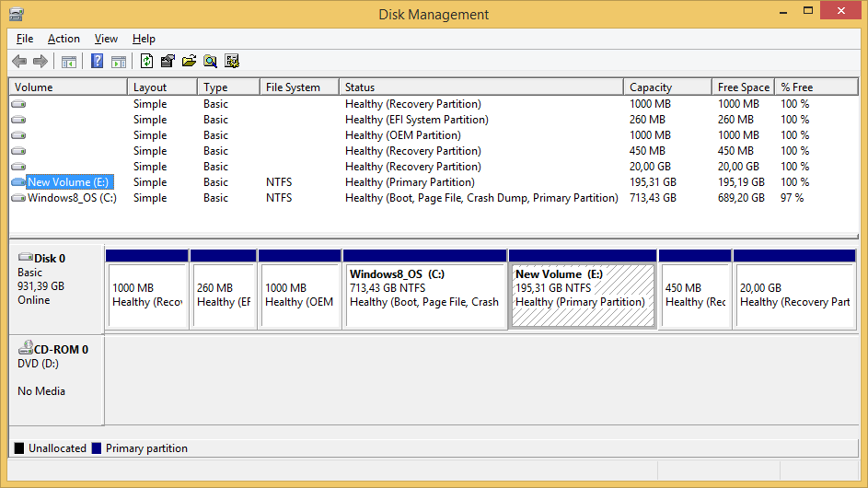Toggle the Show/Hide Action Pane icon
Screen dimensions: 868x488
[119, 62]
